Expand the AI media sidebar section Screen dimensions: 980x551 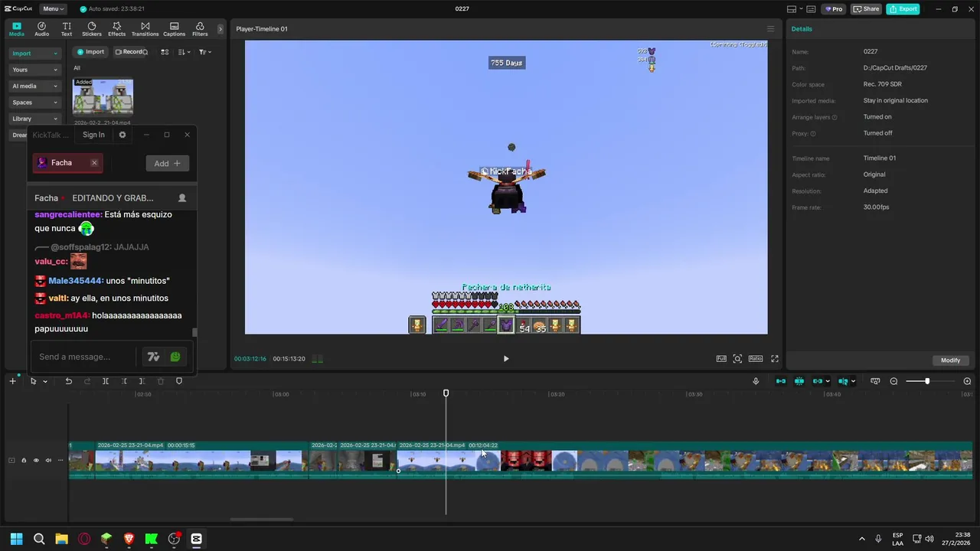click(x=34, y=86)
